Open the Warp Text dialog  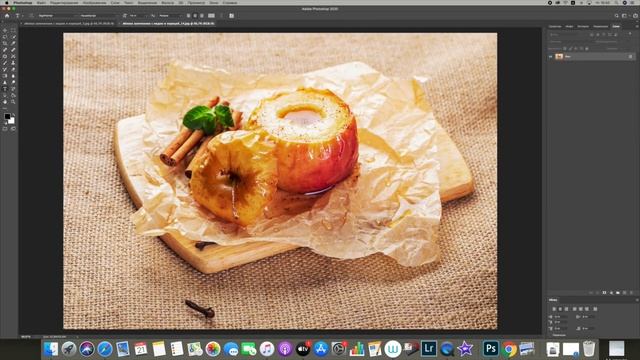click(x=222, y=16)
